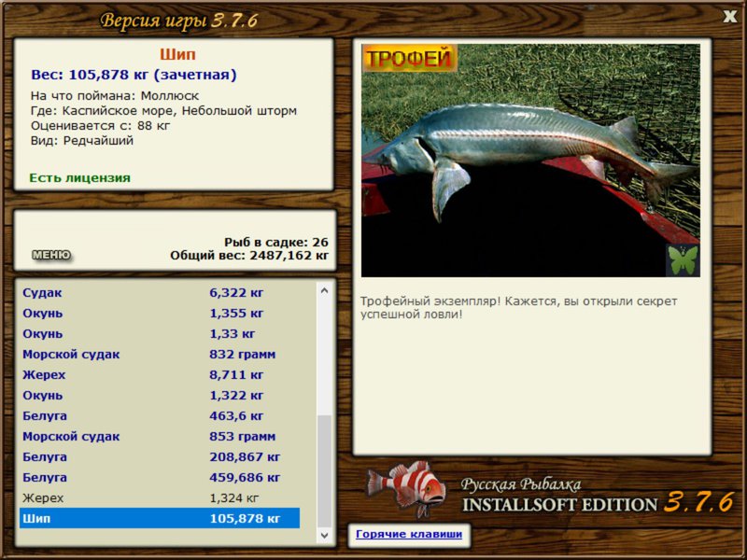Click the Общий вес: 2487,162 кг text

pos(249,255)
